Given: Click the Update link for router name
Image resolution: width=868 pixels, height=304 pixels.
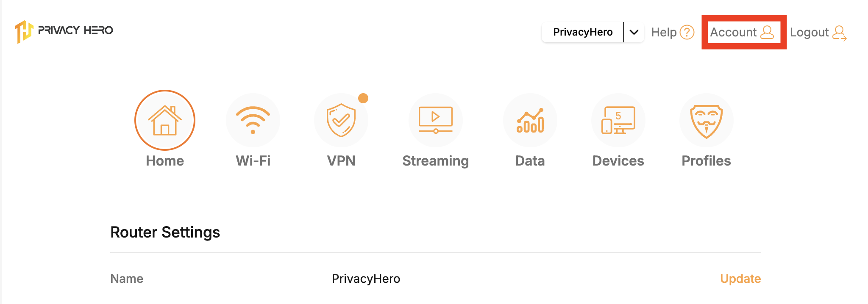Looking at the screenshot, I should tap(740, 279).
